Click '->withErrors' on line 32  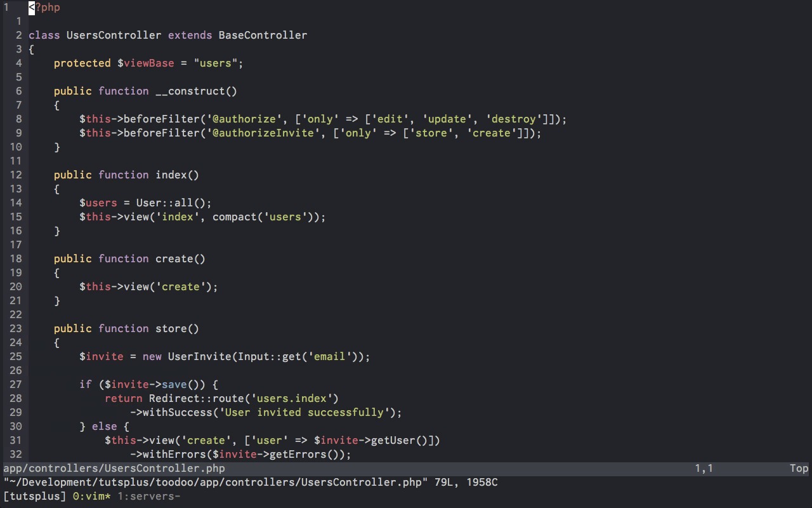pyautogui.click(x=168, y=455)
